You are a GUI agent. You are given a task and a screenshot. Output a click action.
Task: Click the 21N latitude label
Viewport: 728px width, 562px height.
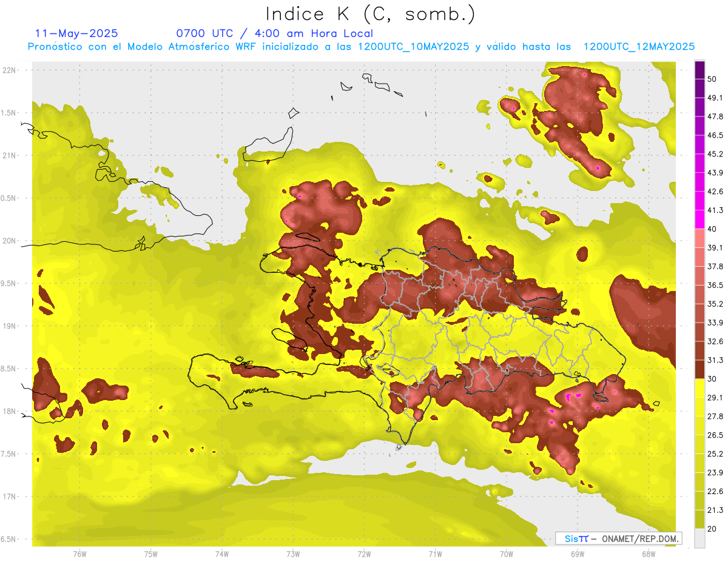point(10,155)
